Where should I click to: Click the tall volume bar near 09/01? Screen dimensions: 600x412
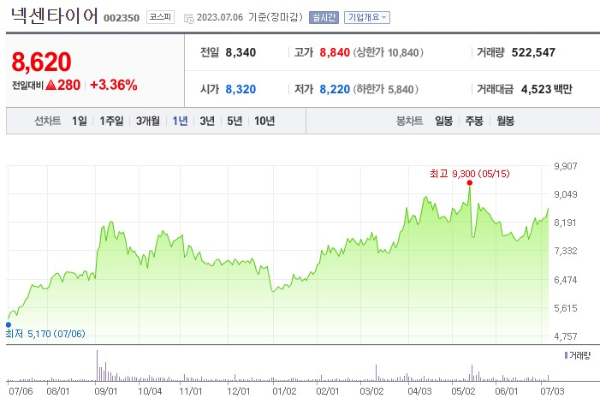[97, 365]
